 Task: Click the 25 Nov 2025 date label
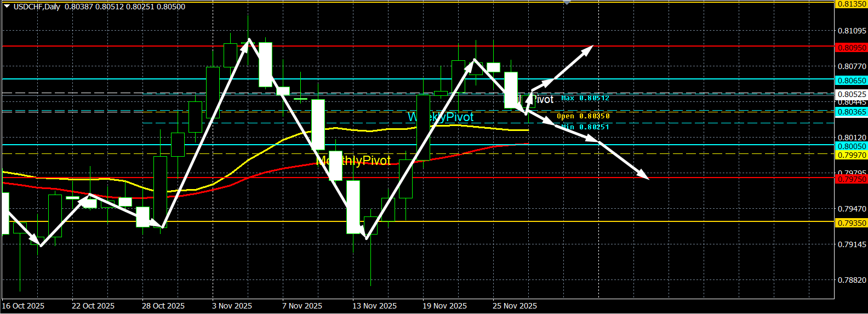coord(515,306)
